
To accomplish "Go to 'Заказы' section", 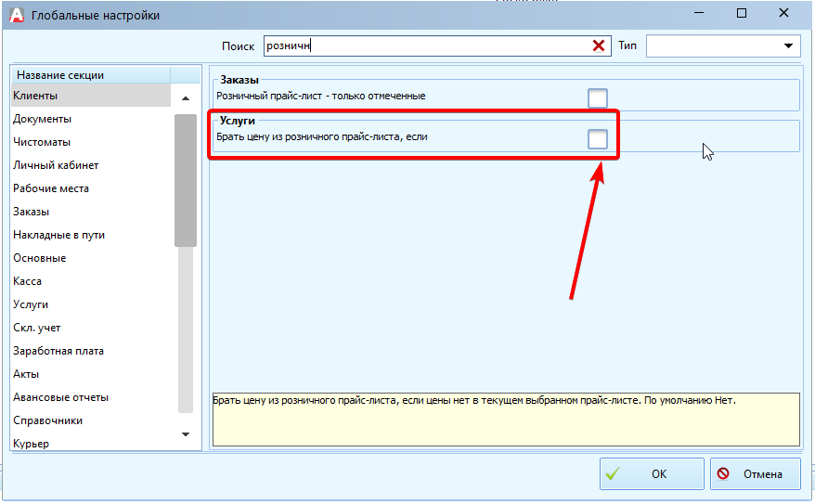I will tap(31, 212).
